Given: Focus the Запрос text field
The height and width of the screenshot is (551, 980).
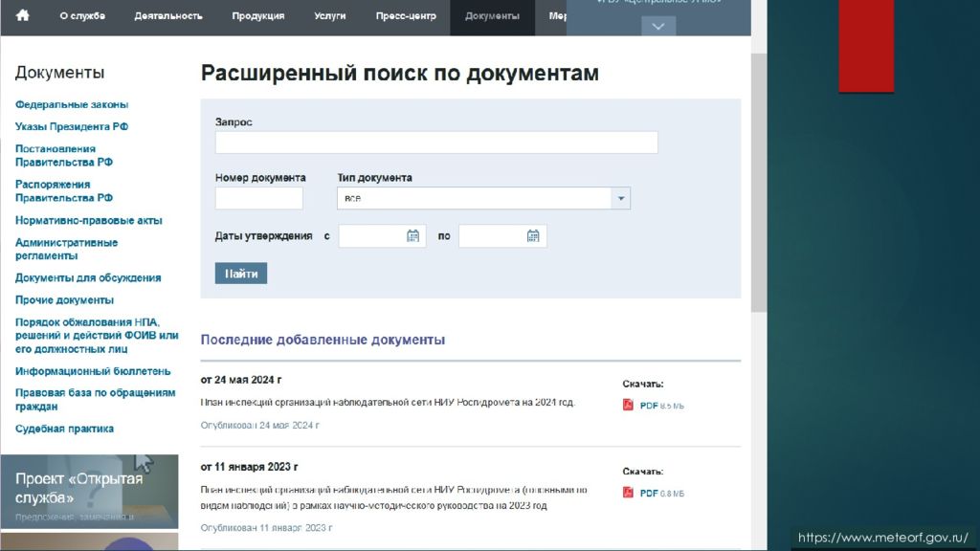Looking at the screenshot, I should click(x=436, y=143).
